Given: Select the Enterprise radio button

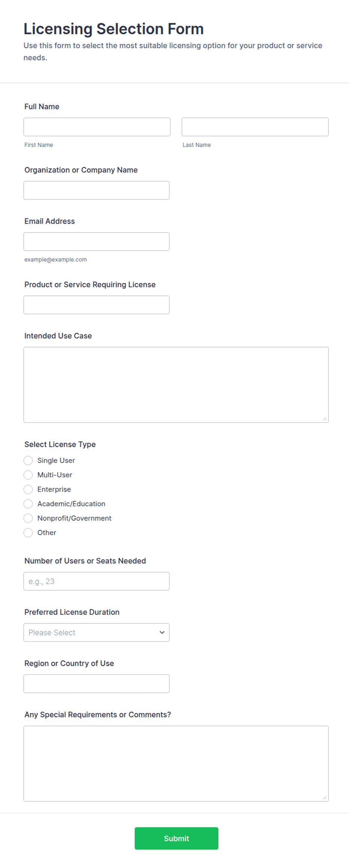Looking at the screenshot, I should coord(28,489).
